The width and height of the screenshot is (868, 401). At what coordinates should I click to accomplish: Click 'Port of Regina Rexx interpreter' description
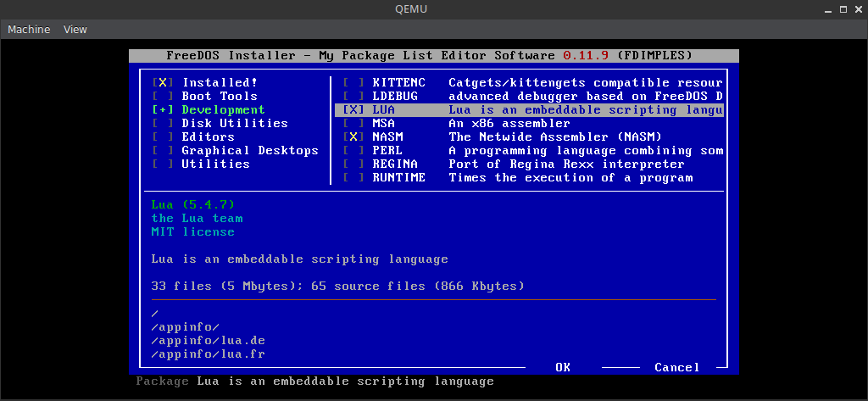coord(567,164)
